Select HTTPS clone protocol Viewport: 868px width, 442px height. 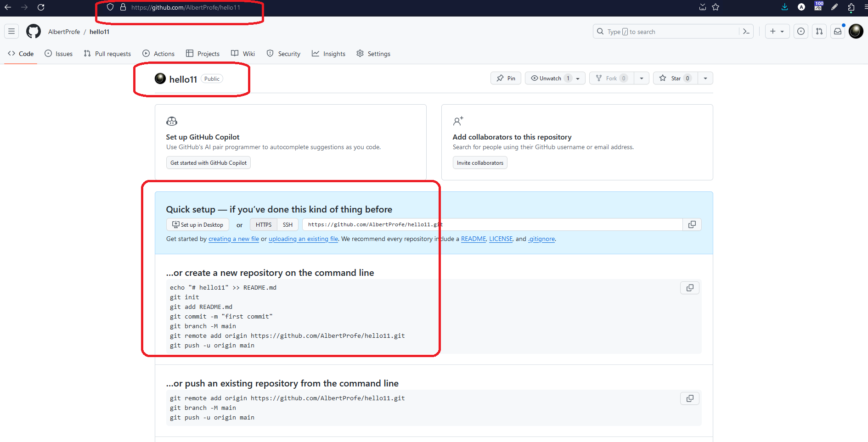(x=264, y=224)
